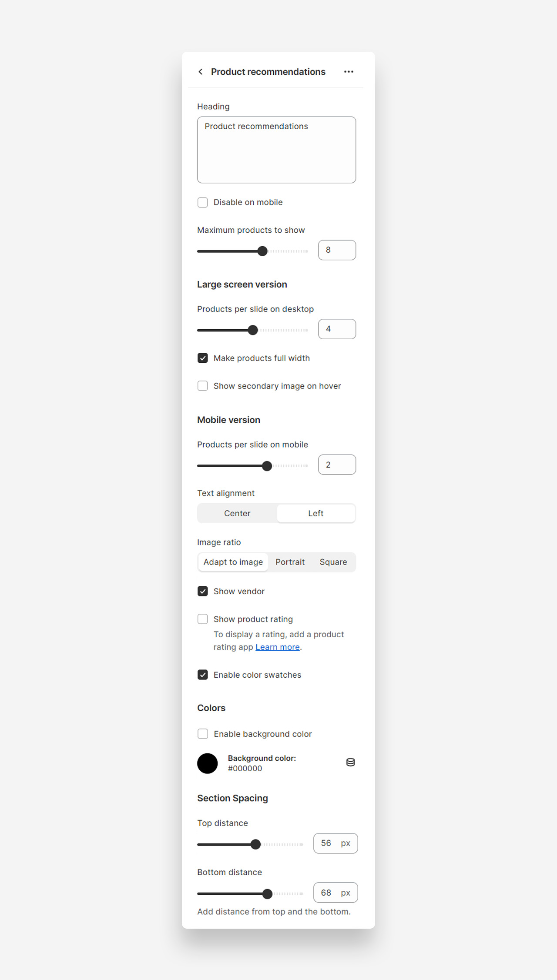Select Left text alignment

pos(316,513)
